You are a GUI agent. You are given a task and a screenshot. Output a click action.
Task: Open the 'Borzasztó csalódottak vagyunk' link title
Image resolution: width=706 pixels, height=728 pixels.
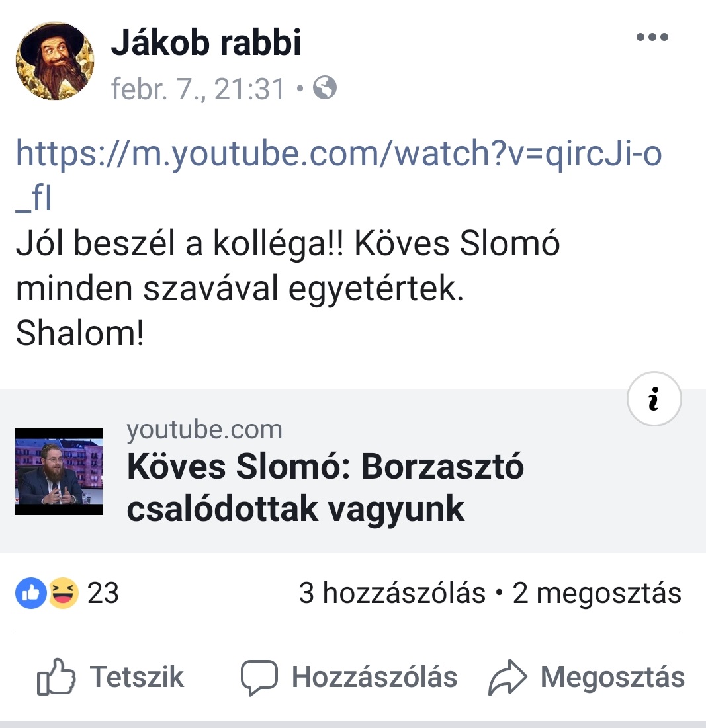tap(325, 488)
